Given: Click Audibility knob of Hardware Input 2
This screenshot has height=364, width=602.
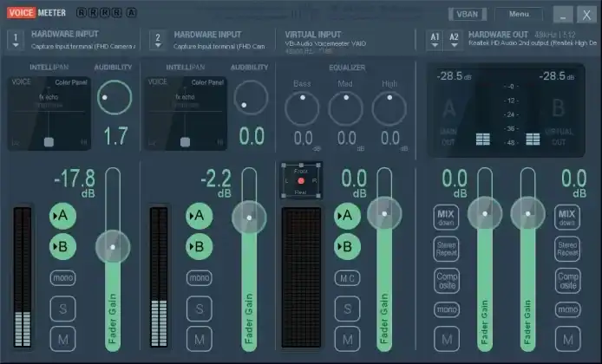Looking at the screenshot, I should coord(251,97).
